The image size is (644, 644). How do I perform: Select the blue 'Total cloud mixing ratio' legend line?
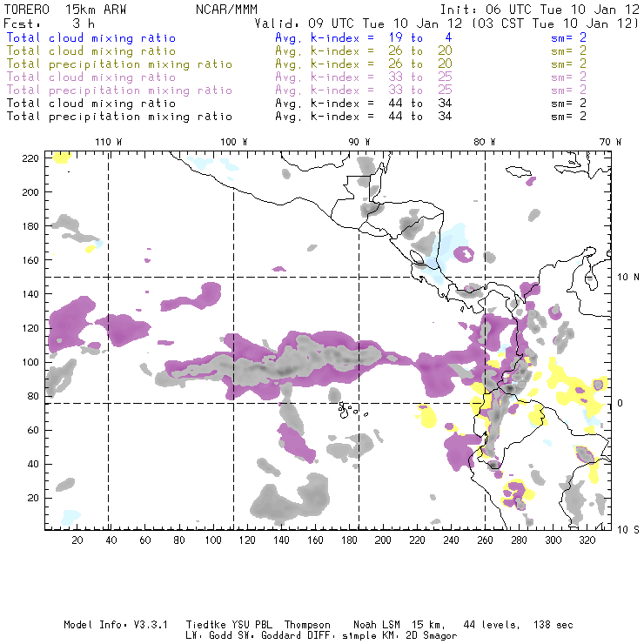(x=91, y=37)
